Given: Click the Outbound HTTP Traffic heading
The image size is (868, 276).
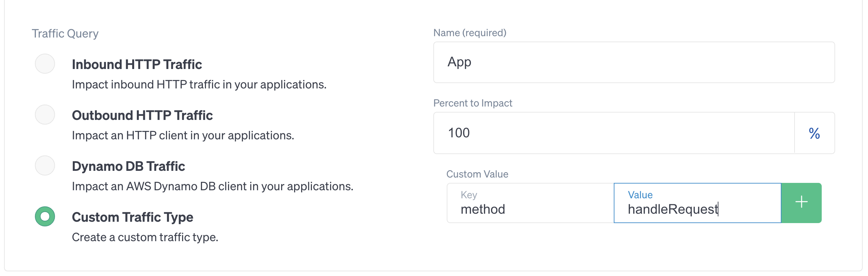Looking at the screenshot, I should click(142, 115).
